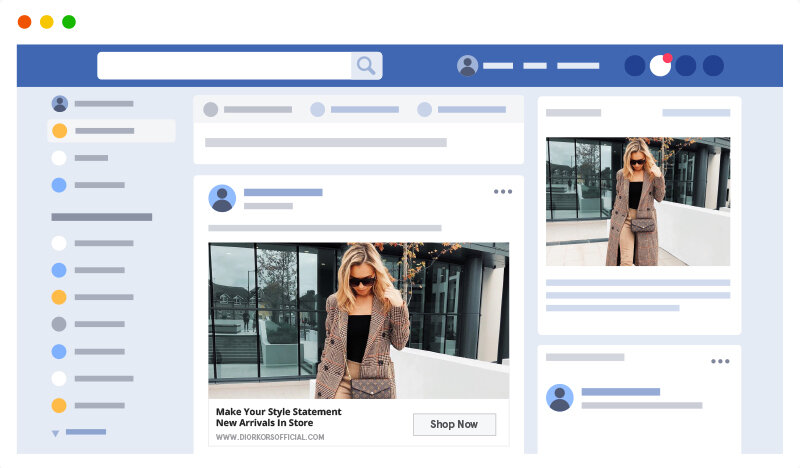Click the Shop Now button
This screenshot has width=800, height=468.
[x=454, y=424]
